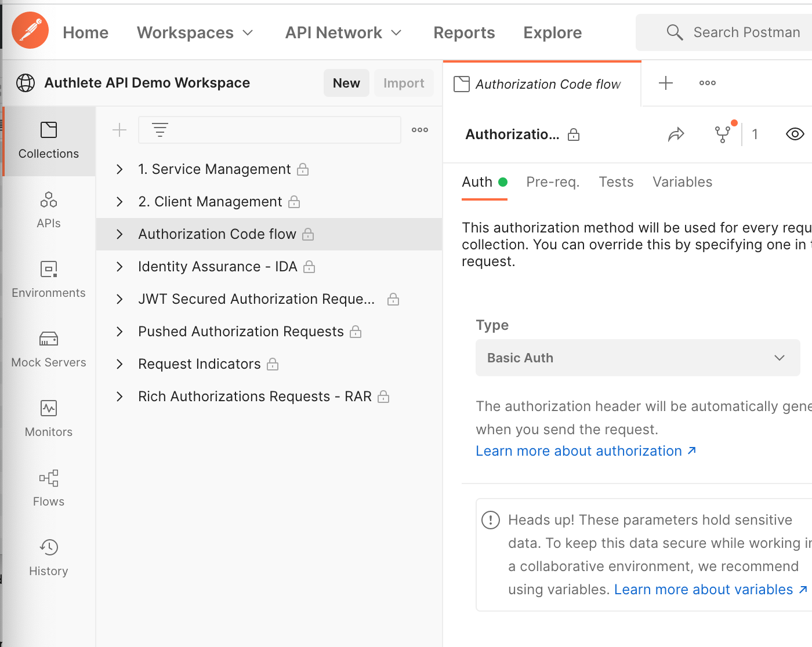Select the 2. Client Management row

tap(269, 202)
